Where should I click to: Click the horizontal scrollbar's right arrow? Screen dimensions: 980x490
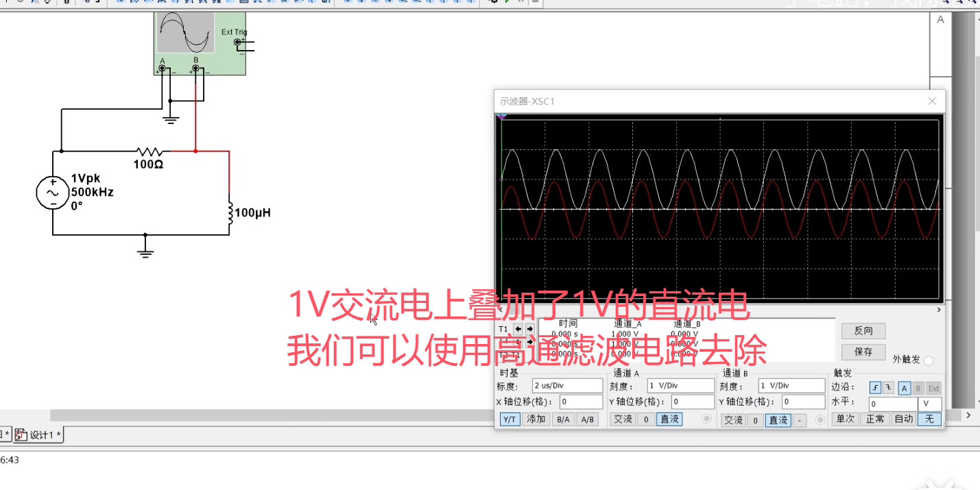coord(968,415)
